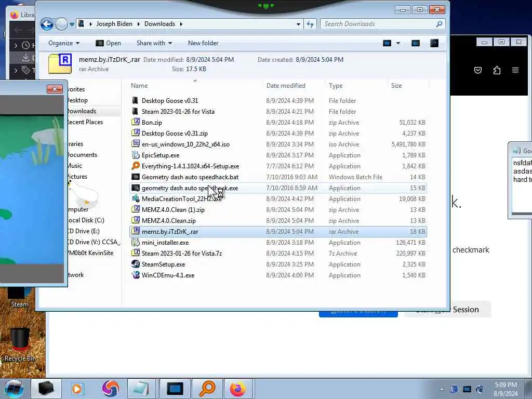This screenshot has height=399, width=532.
Task: Select the memz.by.iTzDrK_.rar file name
Action: pyautogui.click(x=170, y=232)
